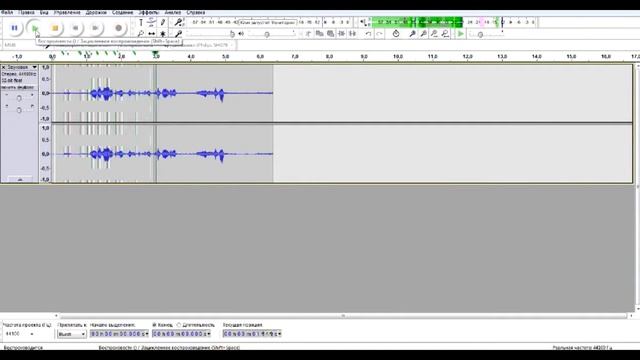Image resolution: width=640 pixels, height=360 pixels.
Task: Click the microphone input volume icon
Action: [178, 33]
